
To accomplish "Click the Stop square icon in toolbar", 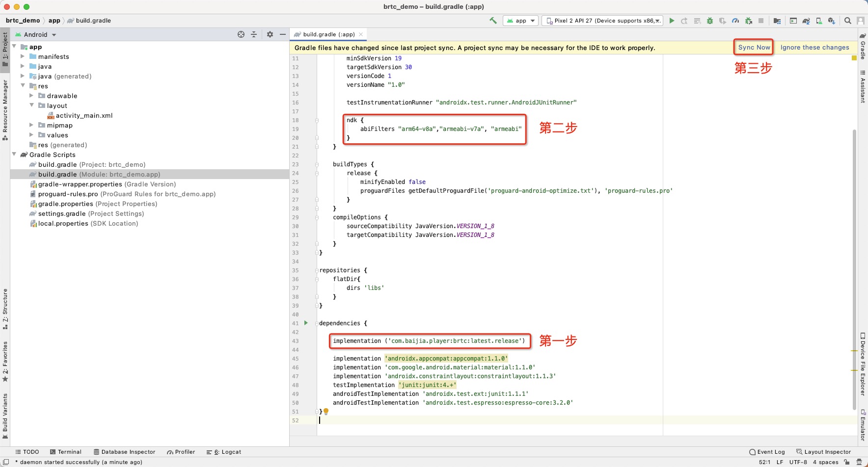I will 761,21.
